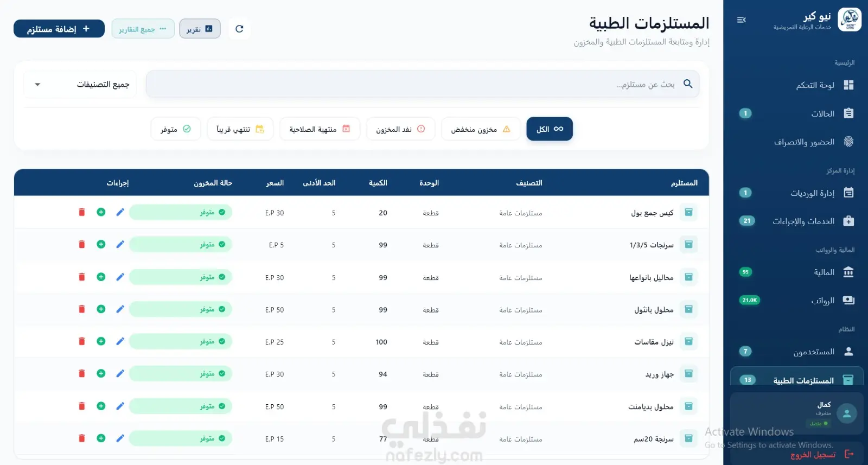Image resolution: width=868 pixels, height=465 pixels.
Task: Click supply box icon for جهاز وريد
Action: point(688,373)
